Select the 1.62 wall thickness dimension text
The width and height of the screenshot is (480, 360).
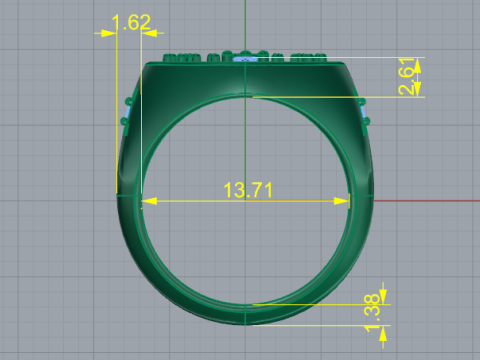[x=131, y=22]
